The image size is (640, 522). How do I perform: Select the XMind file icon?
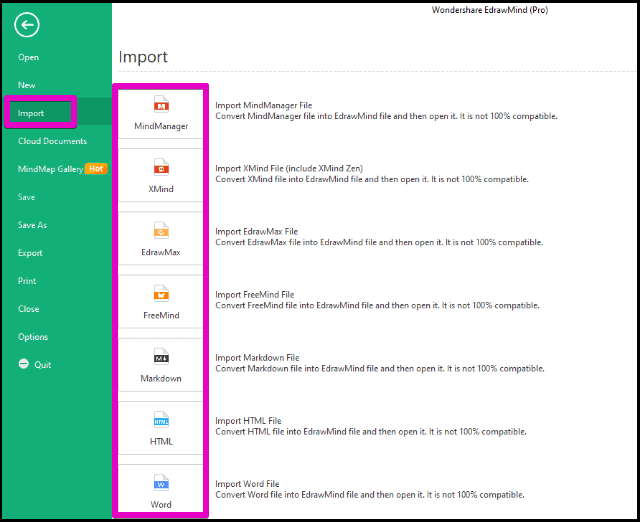click(161, 167)
